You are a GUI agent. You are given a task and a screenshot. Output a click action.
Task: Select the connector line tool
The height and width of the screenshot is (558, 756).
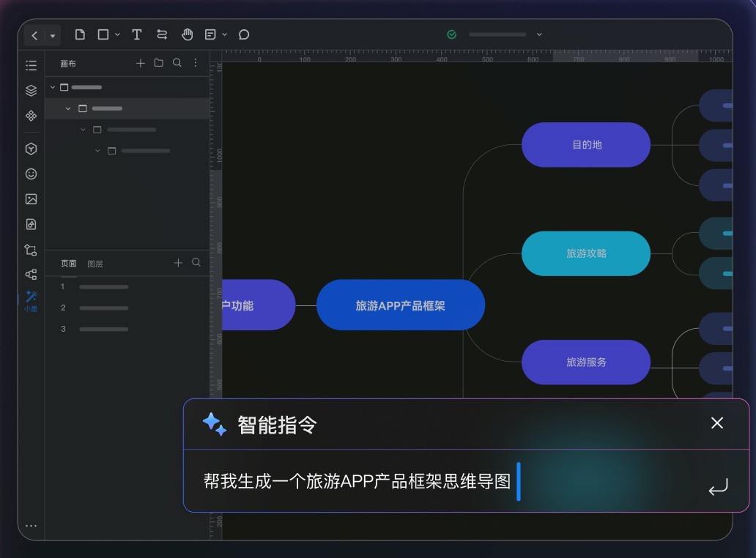[162, 34]
